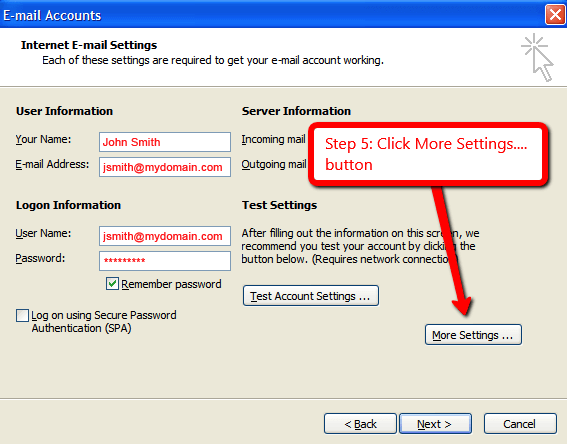Focus the E-mail Address input field
This screenshot has height=444, width=567.
165,167
